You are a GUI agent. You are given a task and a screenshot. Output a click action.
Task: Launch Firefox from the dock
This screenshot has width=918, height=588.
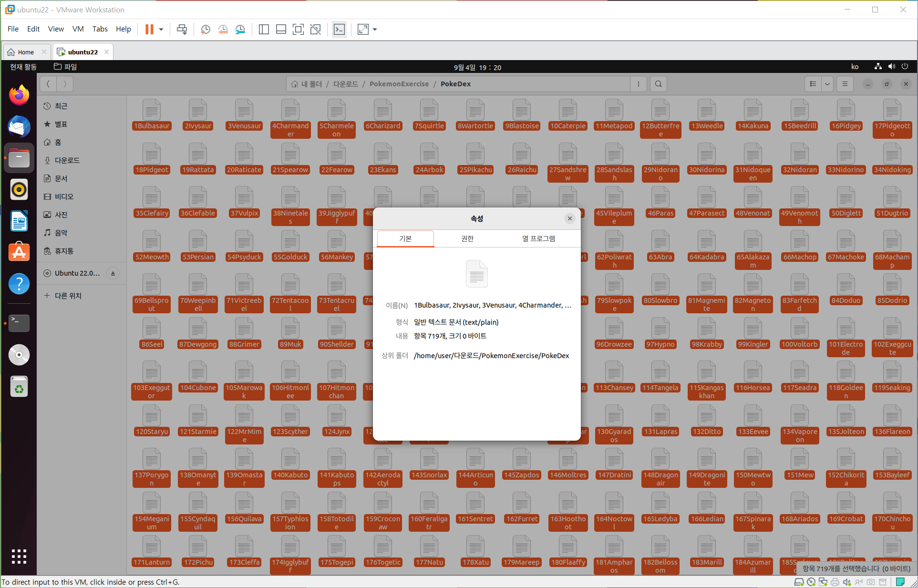(19, 95)
